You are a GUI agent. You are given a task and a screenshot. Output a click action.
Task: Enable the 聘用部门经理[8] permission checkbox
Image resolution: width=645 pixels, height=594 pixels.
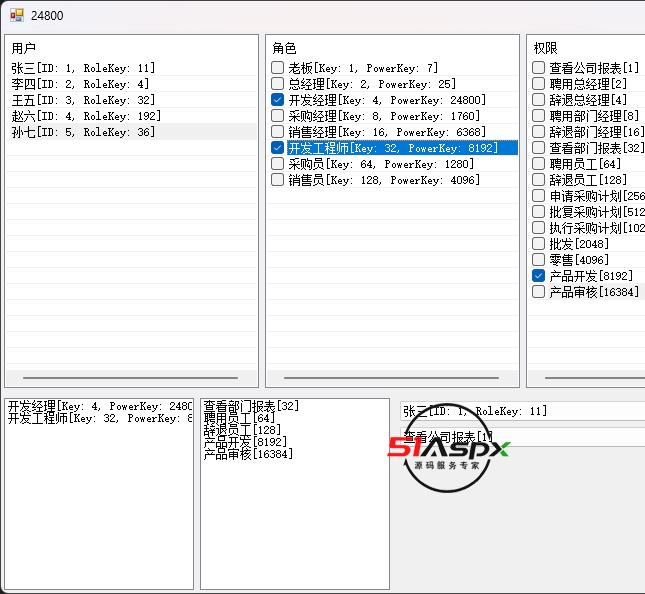[538, 116]
